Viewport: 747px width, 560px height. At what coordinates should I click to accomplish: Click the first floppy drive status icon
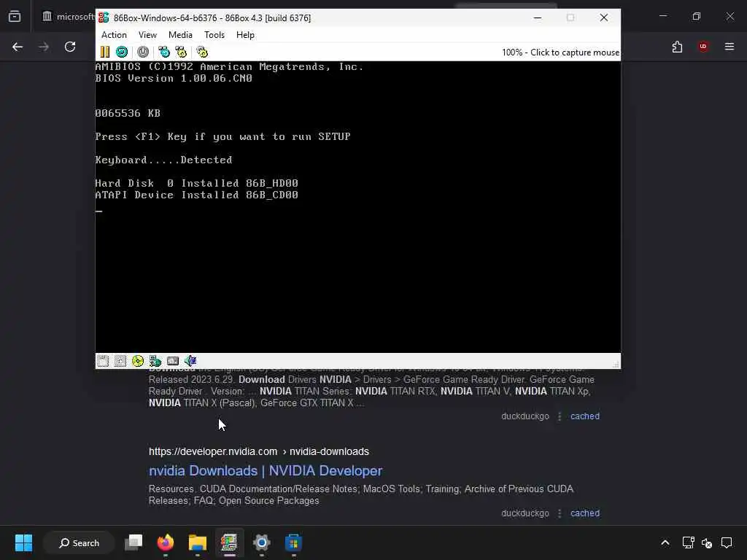click(103, 361)
